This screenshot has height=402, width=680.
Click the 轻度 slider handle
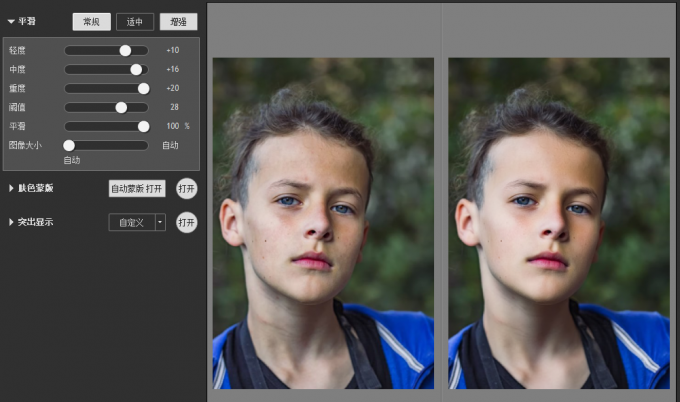(x=125, y=50)
